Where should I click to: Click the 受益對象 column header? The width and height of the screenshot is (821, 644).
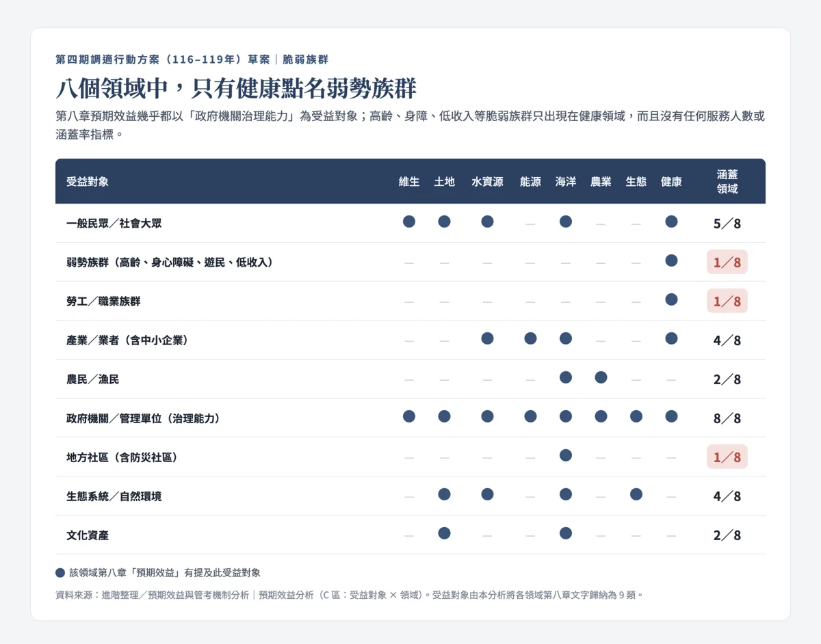click(88, 182)
